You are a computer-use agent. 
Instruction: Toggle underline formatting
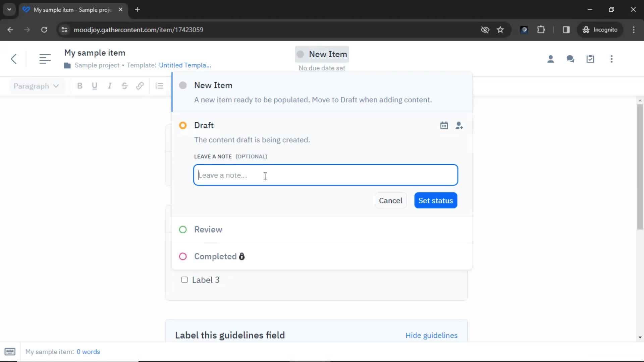(x=95, y=86)
